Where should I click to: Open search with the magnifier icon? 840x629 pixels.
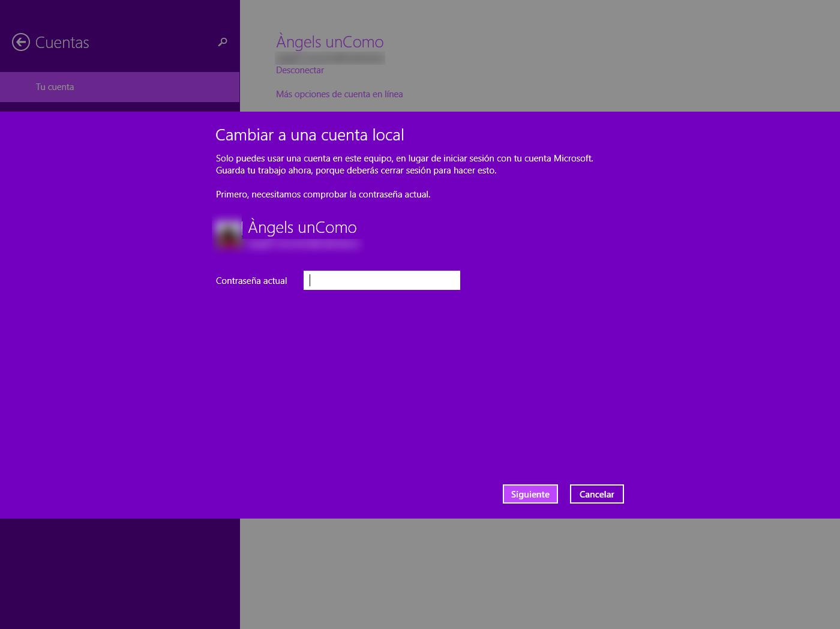coord(223,42)
